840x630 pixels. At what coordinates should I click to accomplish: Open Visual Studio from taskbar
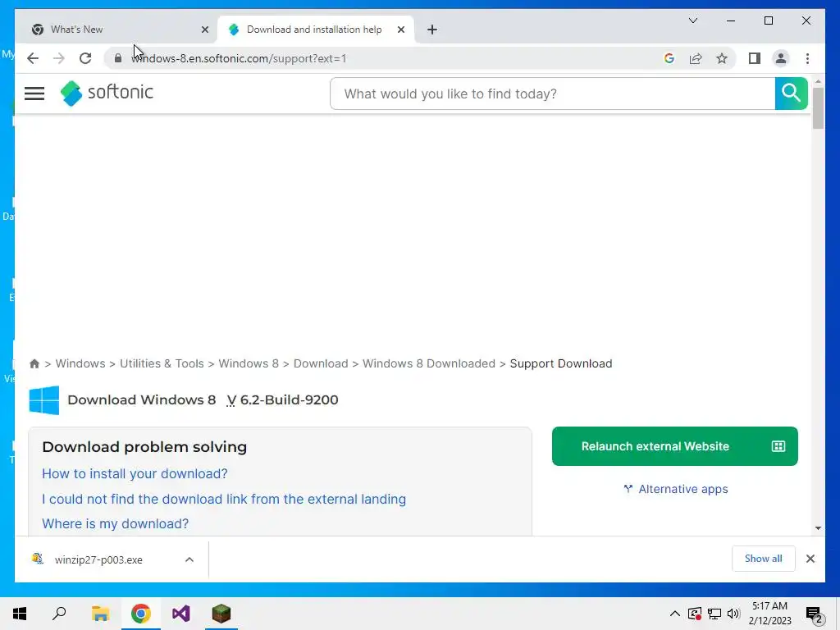pos(181,614)
